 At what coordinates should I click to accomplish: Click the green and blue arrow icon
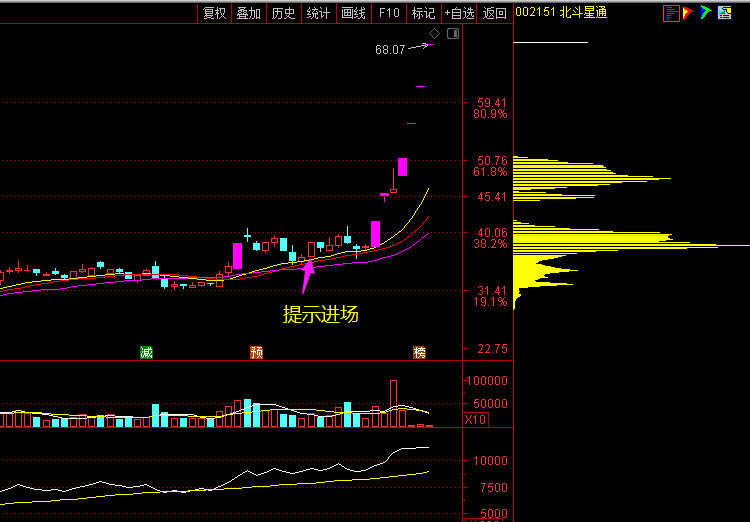click(x=706, y=13)
